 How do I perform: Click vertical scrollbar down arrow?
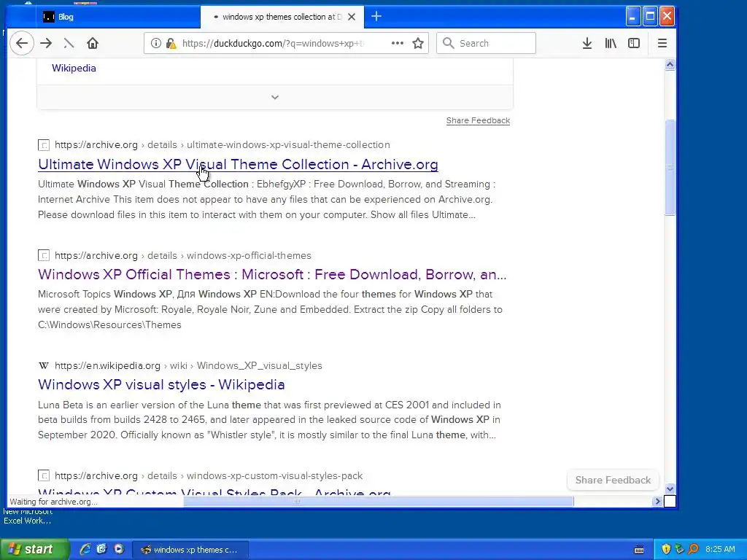click(x=670, y=489)
